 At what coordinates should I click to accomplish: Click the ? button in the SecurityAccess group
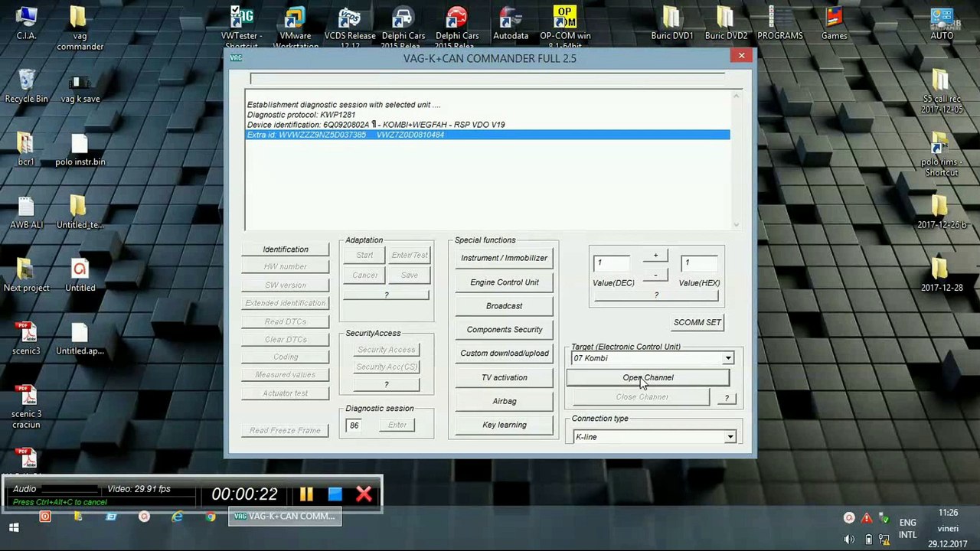[386, 385]
